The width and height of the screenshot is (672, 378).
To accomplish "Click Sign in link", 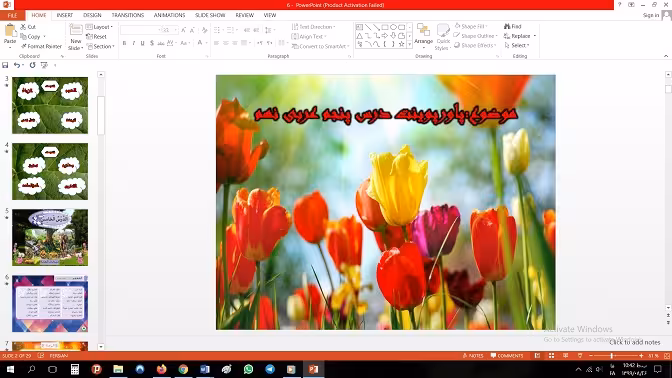I will pyautogui.click(x=651, y=15).
